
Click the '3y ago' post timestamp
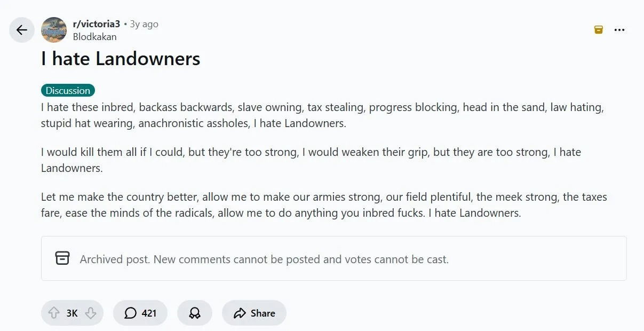[x=144, y=24]
